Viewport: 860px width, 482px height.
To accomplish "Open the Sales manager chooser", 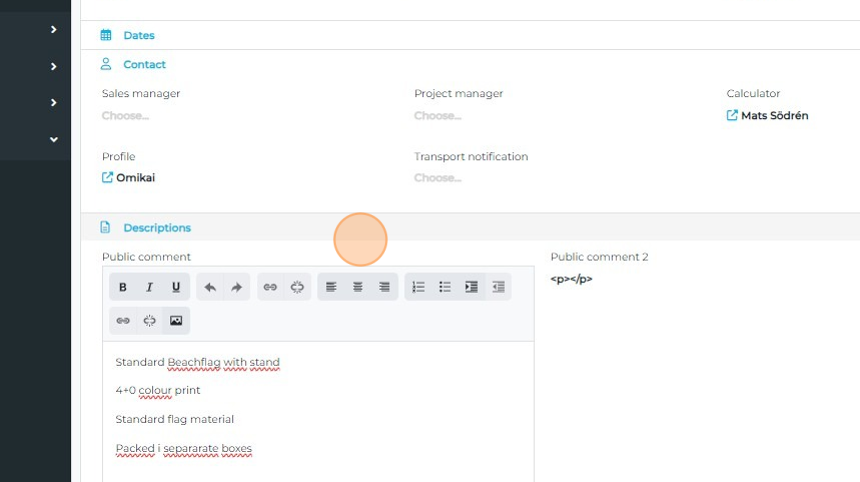I will [125, 116].
